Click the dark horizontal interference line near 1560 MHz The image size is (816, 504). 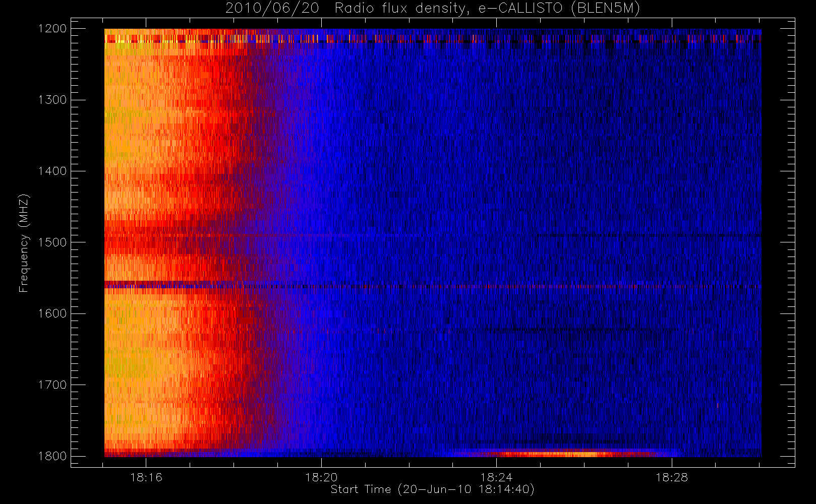[433, 286]
